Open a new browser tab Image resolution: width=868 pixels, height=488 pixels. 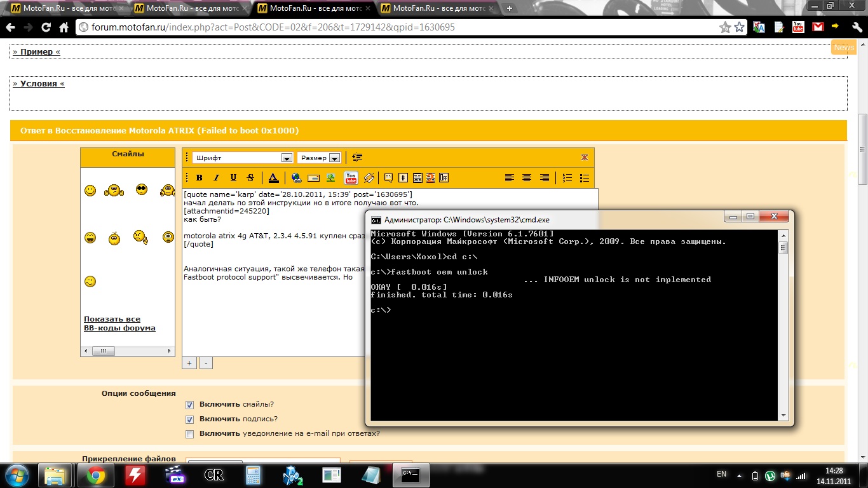509,8
